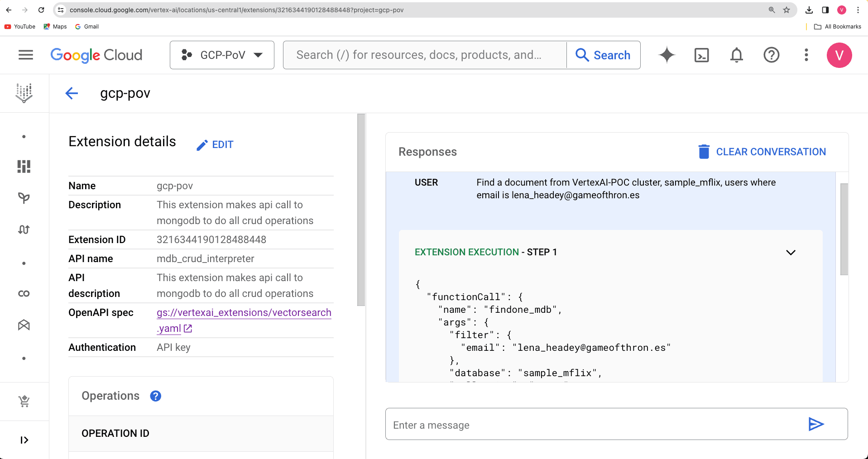Open the three-dot more options menu

[x=806, y=55]
